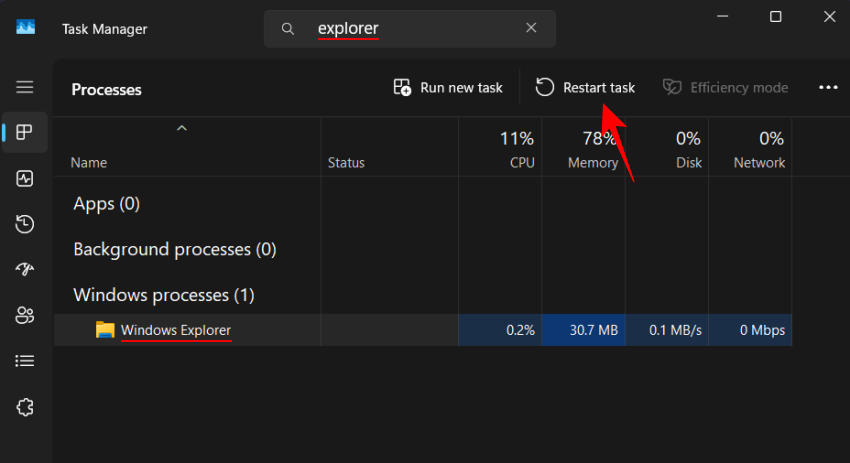This screenshot has width=850, height=463.
Task: Open the hamburger navigation menu
Action: (x=25, y=87)
